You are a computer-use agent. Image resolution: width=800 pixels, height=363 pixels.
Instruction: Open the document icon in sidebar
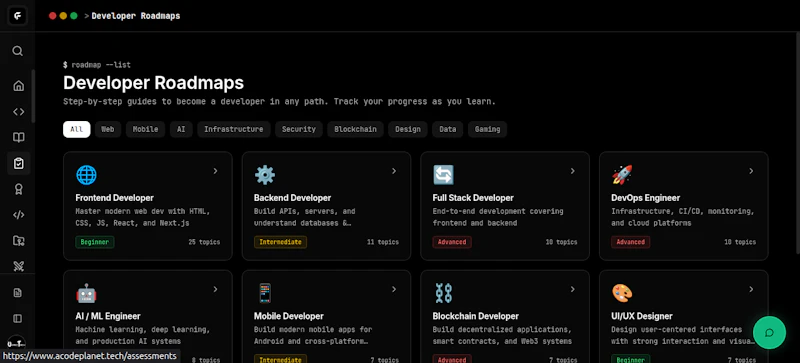click(17, 293)
